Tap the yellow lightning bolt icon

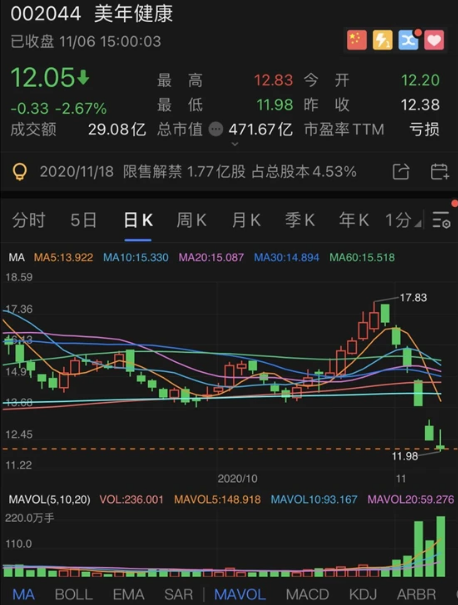coord(382,40)
